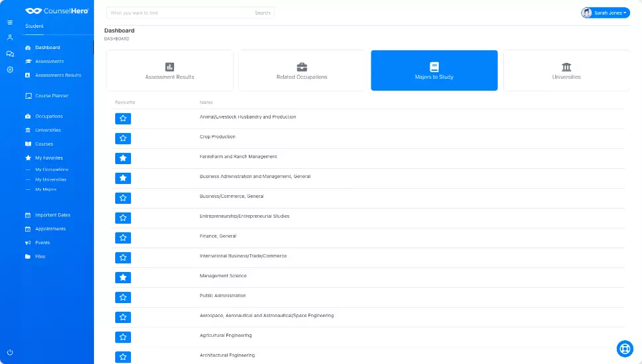Open Course Planner from the sidebar
Viewport: 642px width, 364px height.
pyautogui.click(x=52, y=96)
